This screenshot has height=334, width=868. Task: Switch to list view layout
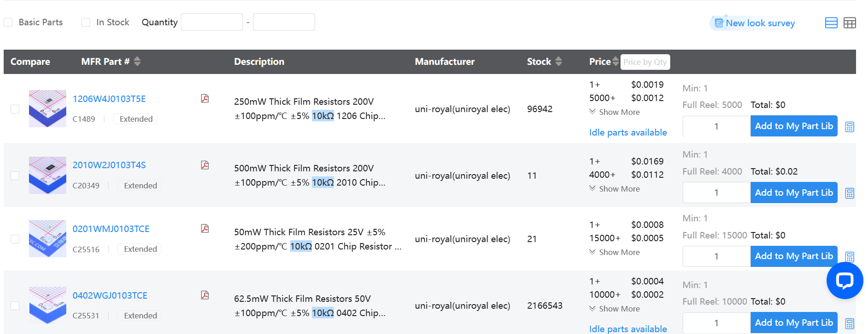pyautogui.click(x=831, y=23)
